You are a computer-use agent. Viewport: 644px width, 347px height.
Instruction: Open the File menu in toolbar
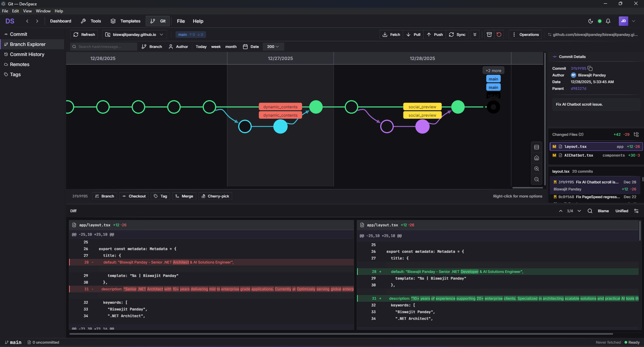tap(181, 21)
